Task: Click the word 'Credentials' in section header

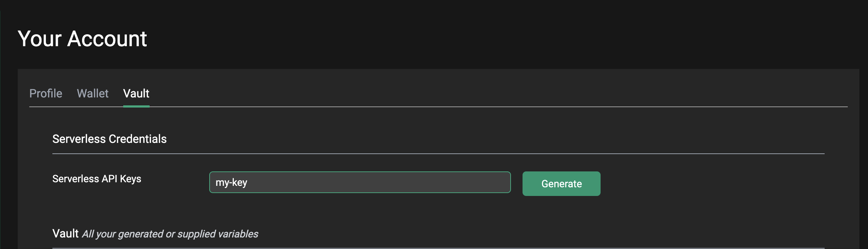Action: pos(138,139)
